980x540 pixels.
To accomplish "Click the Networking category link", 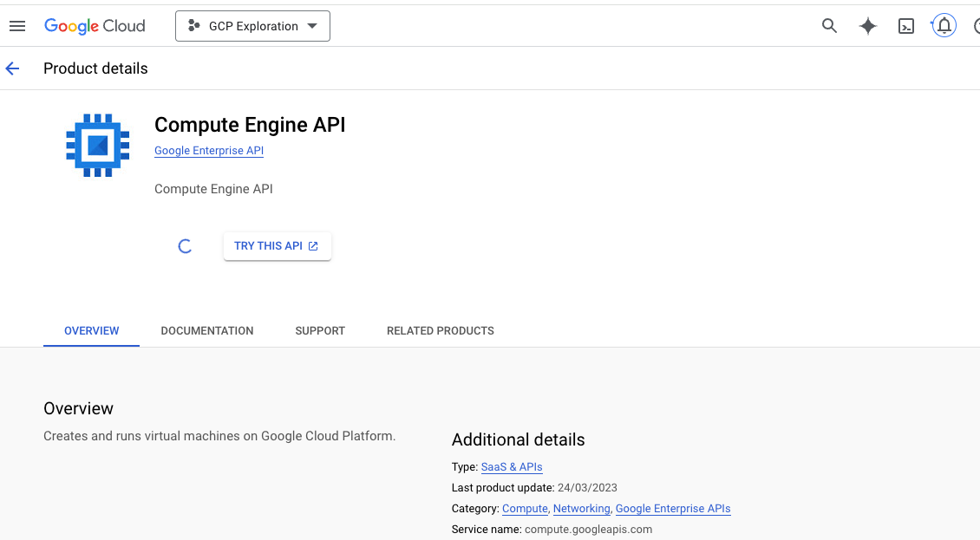I will tap(581, 509).
